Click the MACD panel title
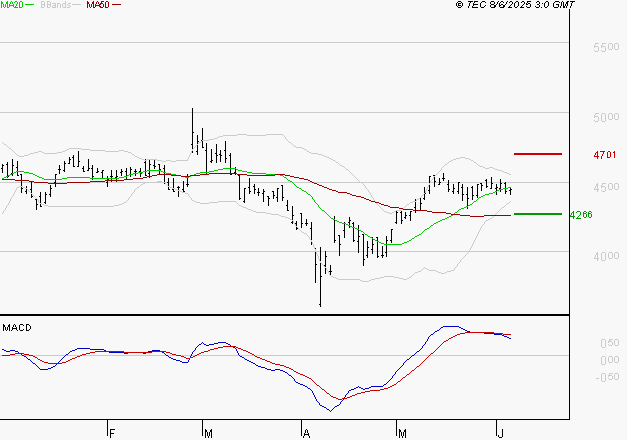The image size is (627, 440). [18, 327]
